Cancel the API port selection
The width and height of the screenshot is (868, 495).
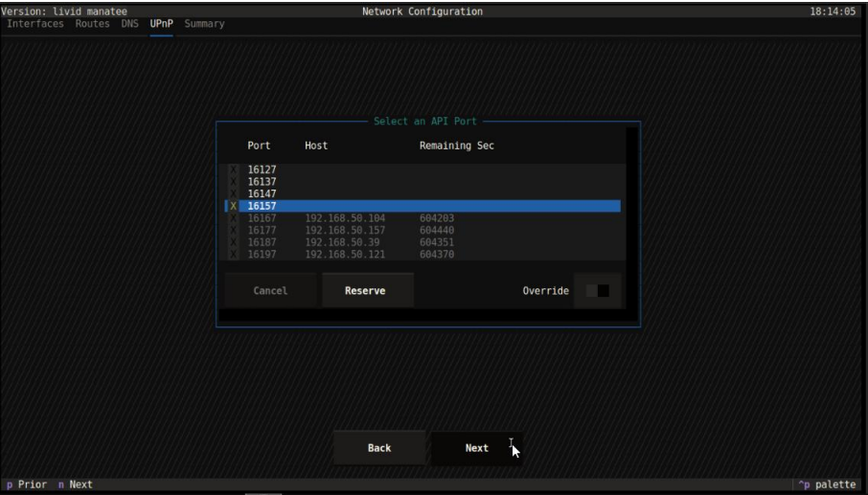click(x=270, y=290)
